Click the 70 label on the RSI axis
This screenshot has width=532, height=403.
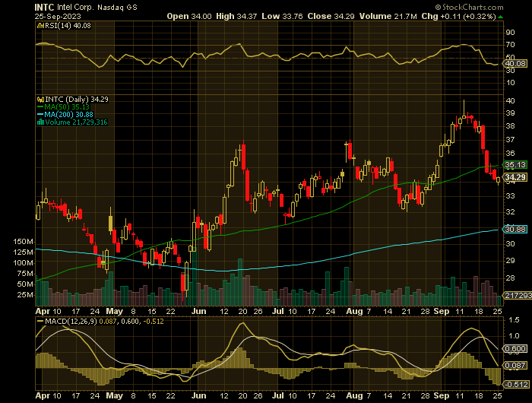click(510, 45)
